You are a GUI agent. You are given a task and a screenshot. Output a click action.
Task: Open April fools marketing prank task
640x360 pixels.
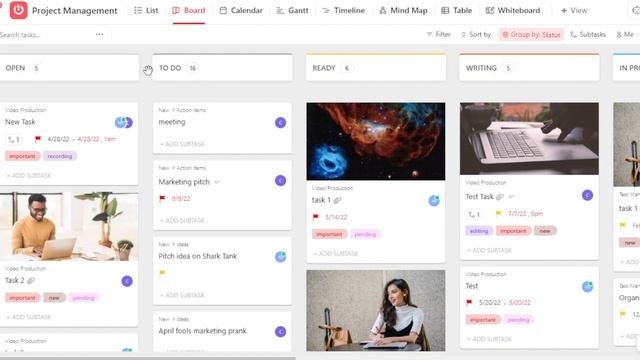point(202,331)
